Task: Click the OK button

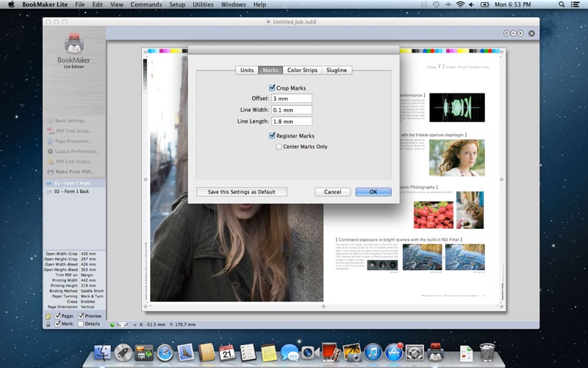Action: [x=373, y=192]
